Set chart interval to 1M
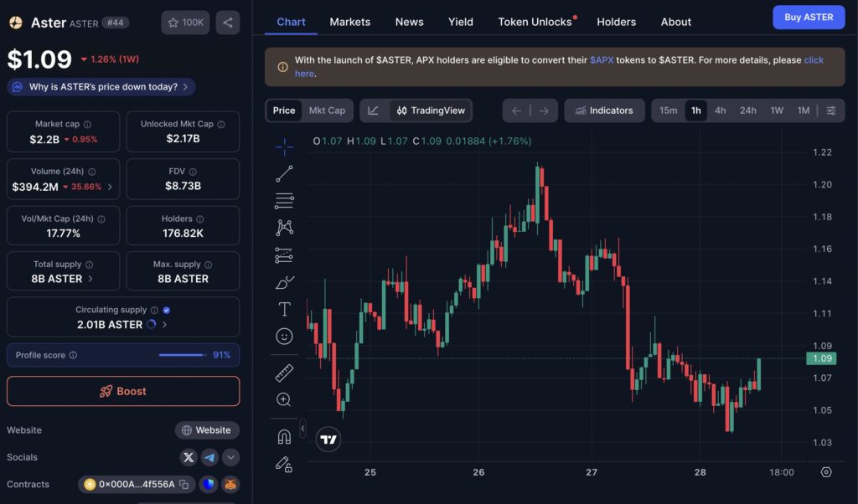Image resolution: width=858 pixels, height=504 pixels. tap(804, 111)
